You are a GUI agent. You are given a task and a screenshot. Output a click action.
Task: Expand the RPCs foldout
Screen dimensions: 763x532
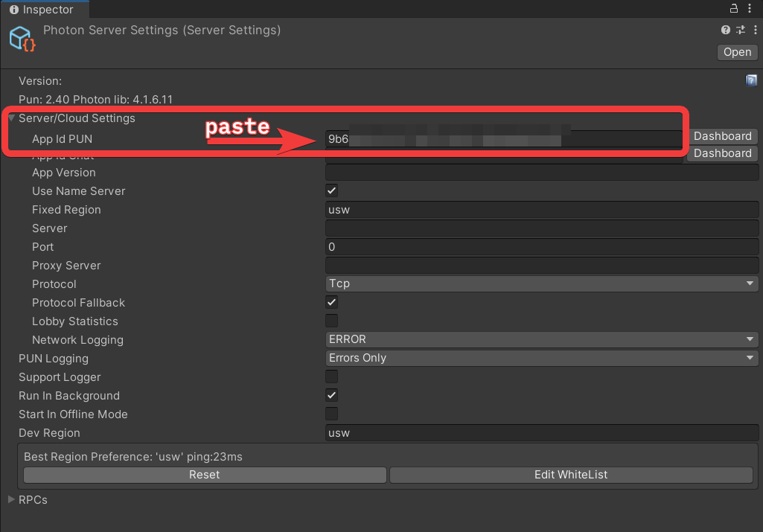coord(11,499)
